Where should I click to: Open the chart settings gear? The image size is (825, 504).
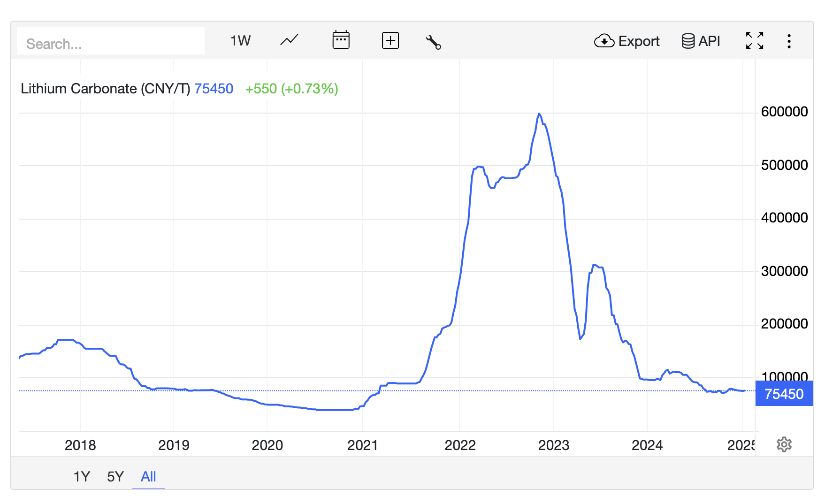tap(784, 444)
